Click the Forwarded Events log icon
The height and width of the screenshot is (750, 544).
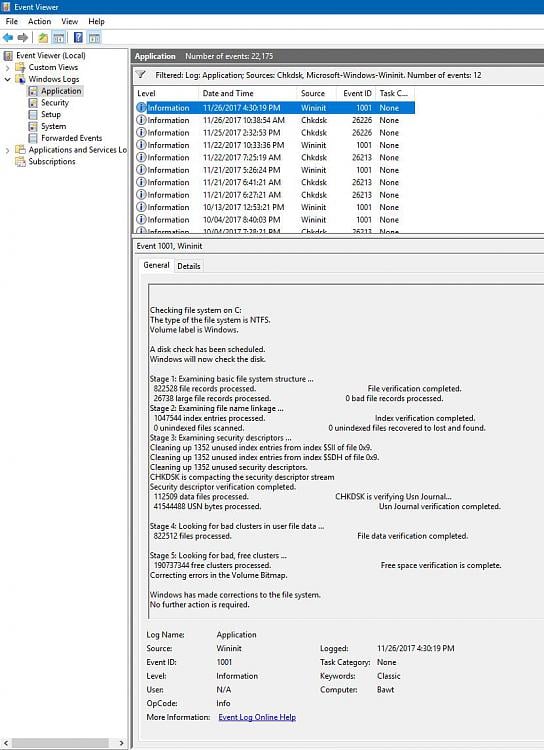click(x=33, y=138)
